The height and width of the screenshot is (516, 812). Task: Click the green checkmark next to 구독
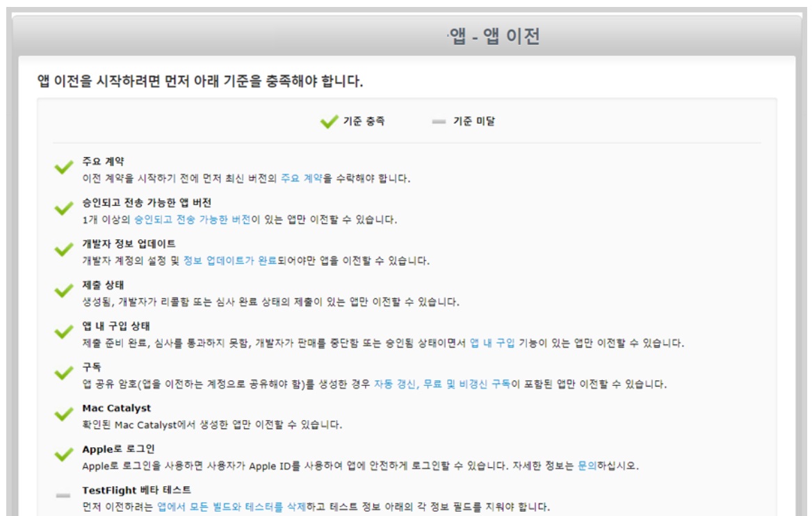64,373
